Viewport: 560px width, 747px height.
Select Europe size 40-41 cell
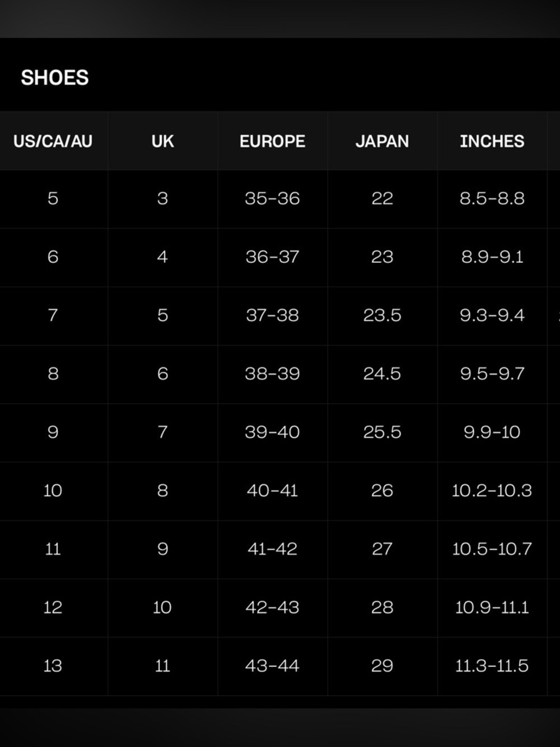click(272, 490)
